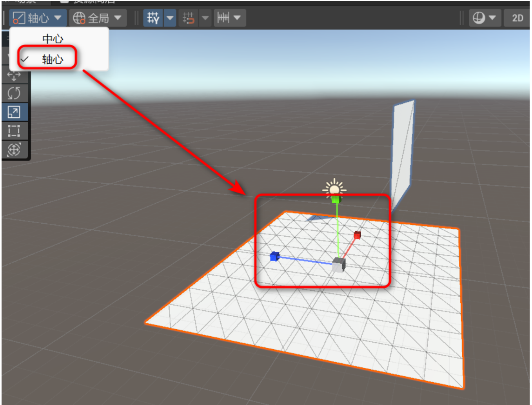Select the upright quad object
The height and width of the screenshot is (405, 532).
coord(402,154)
